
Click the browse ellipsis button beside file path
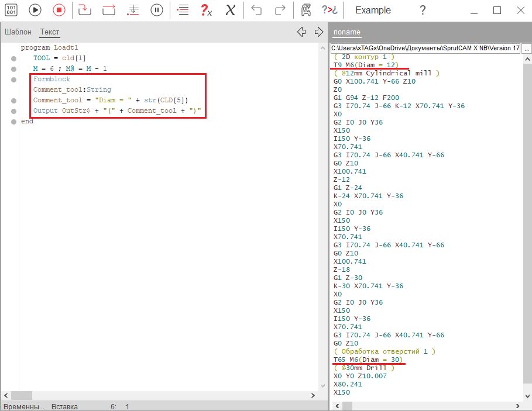tap(526, 49)
